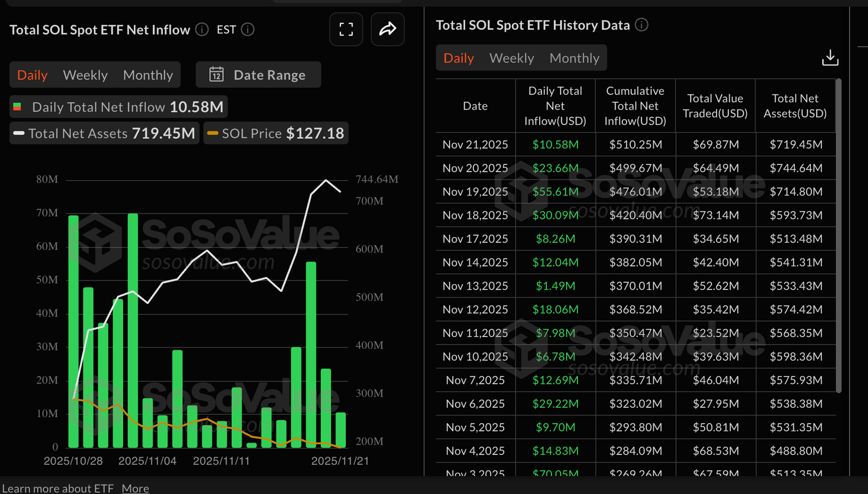868x494 pixels.
Task: Click info icon beside Net Inflow title
Action: click(202, 29)
